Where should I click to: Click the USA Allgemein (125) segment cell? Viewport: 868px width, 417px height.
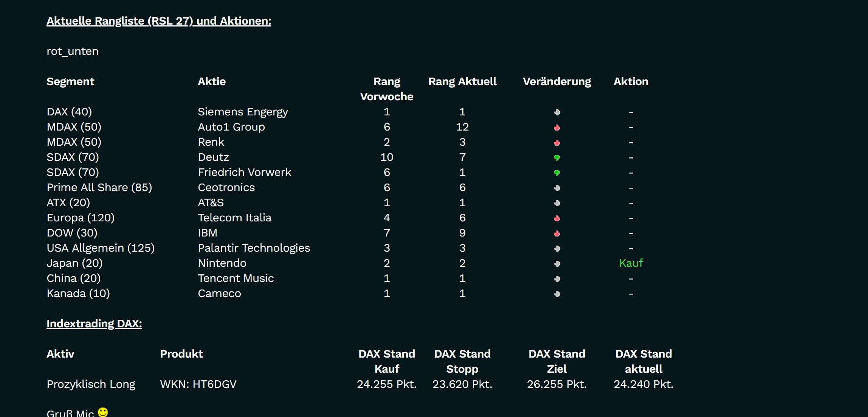pos(101,248)
